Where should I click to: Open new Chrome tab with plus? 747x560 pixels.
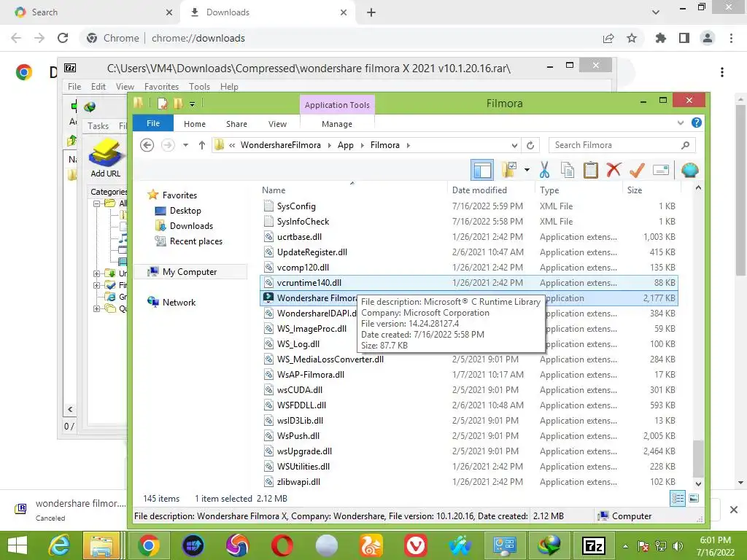[x=371, y=12]
